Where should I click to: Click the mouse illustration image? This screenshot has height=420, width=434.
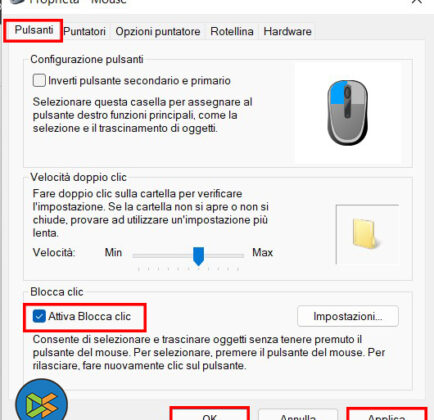pos(347,113)
